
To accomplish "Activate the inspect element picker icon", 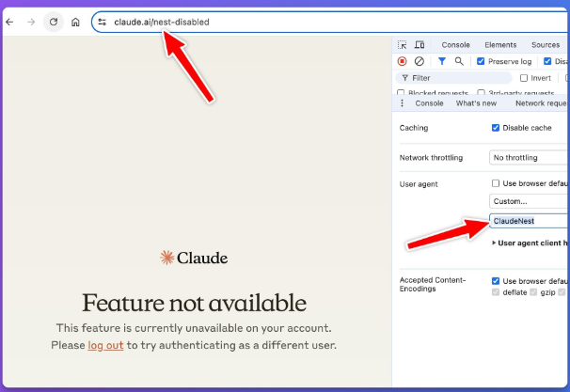I will click(x=403, y=45).
